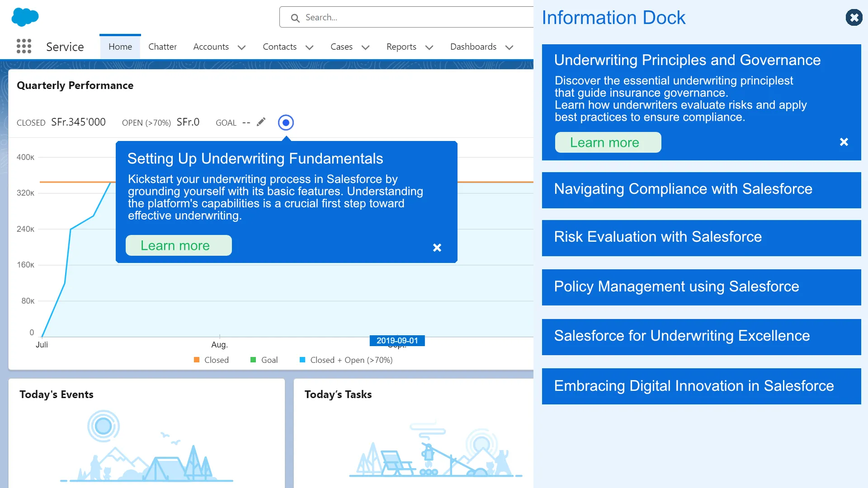Click the pencil icon to edit Goal

coord(261,122)
